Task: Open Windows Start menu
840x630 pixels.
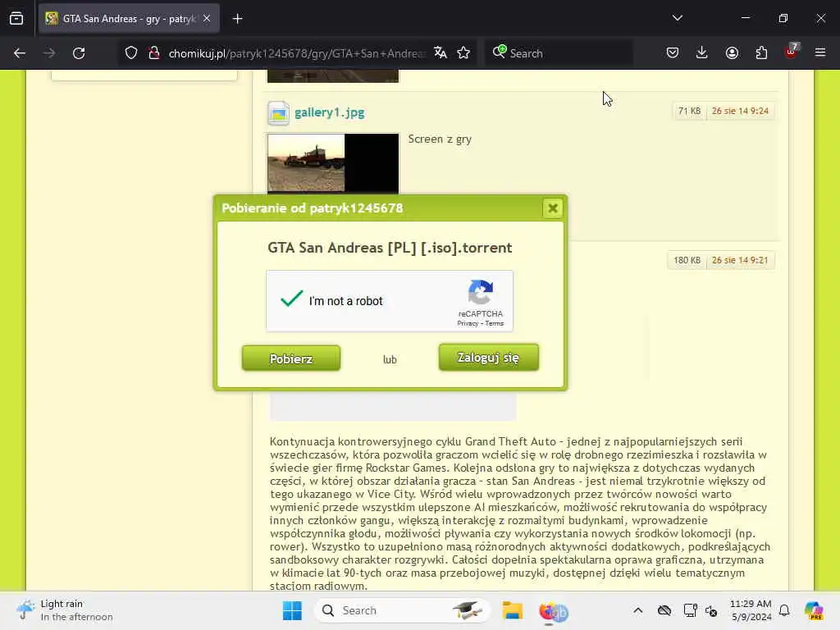Action: tap(293, 610)
